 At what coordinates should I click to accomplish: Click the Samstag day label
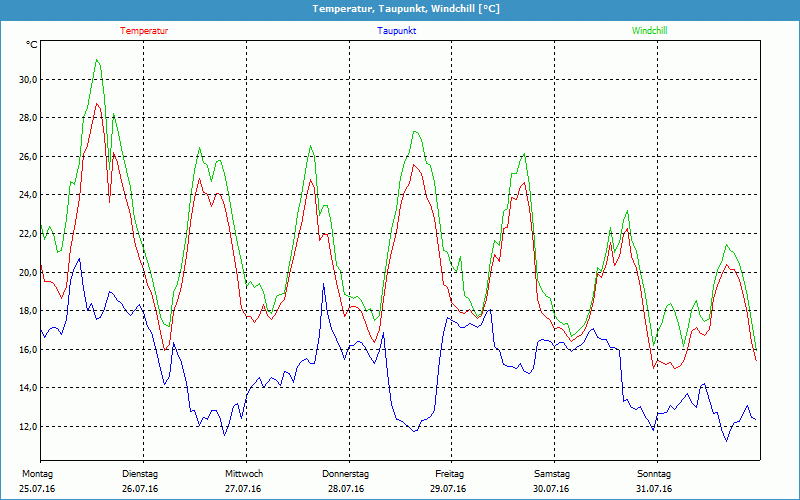pyautogui.click(x=552, y=474)
